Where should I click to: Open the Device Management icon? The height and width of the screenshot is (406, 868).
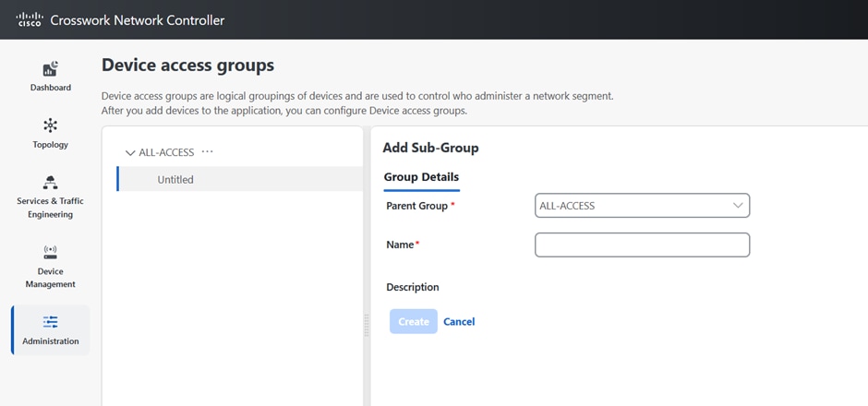tap(51, 252)
